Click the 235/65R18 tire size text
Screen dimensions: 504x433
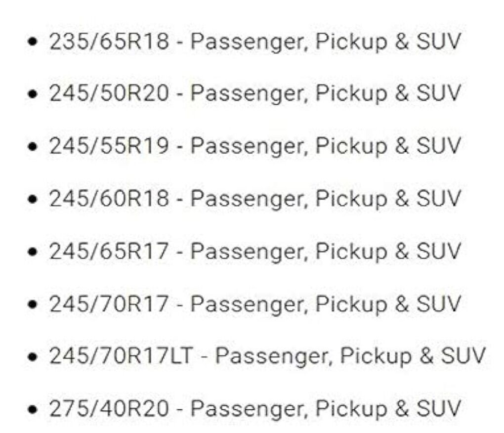click(109, 42)
